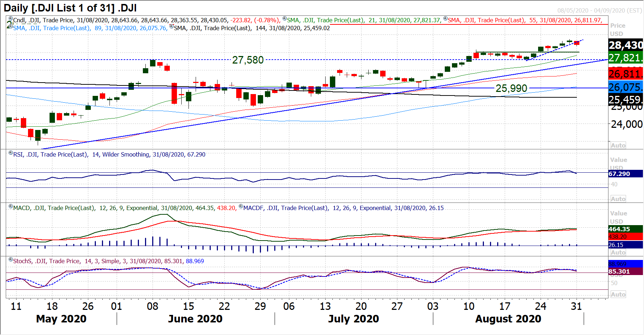Click the StochS 14, 3 Simple legend text
Image resolution: width=644 pixels, height=335 pixels.
(108, 261)
